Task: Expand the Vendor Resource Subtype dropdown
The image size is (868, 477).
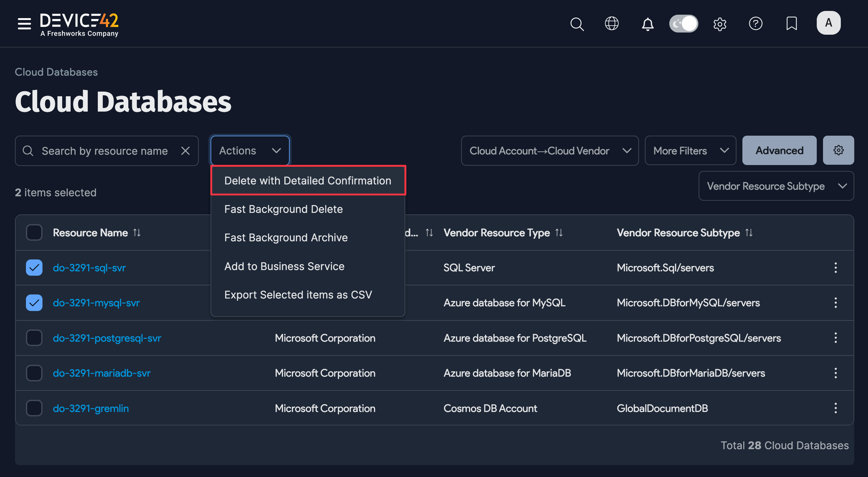Action: (776, 186)
